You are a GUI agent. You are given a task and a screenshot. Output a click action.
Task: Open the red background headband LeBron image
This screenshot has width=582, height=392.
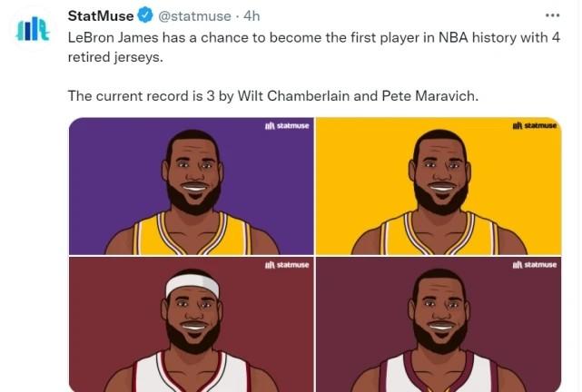[x=191, y=325]
